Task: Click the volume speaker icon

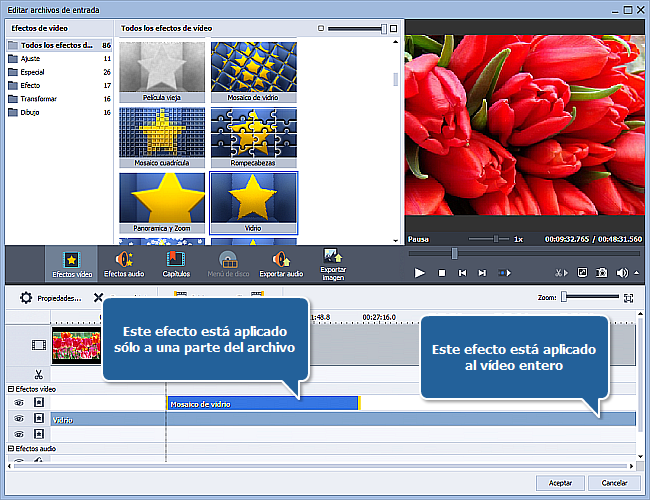Action: (x=621, y=273)
